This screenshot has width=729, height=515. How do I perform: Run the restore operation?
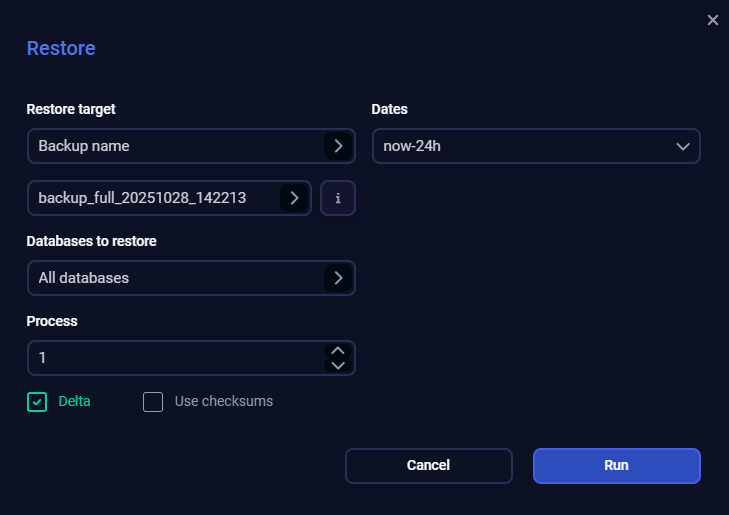(x=616, y=465)
